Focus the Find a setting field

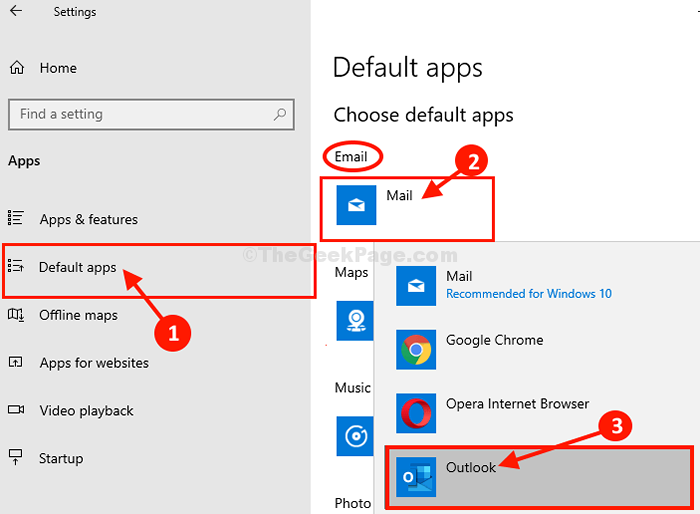151,115
